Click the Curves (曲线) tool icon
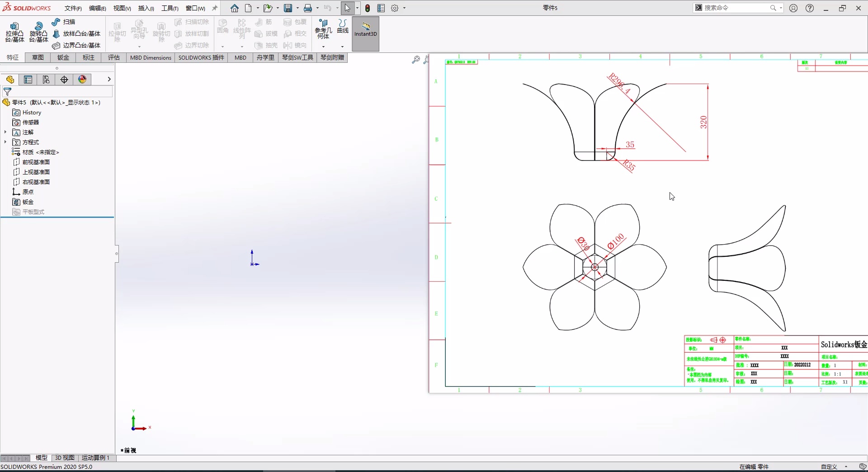This screenshot has height=472, width=868. tap(343, 26)
